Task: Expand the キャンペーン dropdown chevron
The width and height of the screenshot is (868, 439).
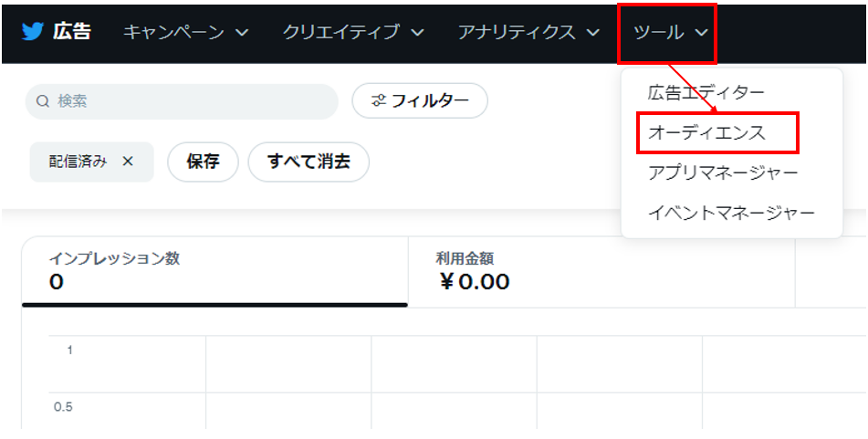Action: tap(242, 33)
